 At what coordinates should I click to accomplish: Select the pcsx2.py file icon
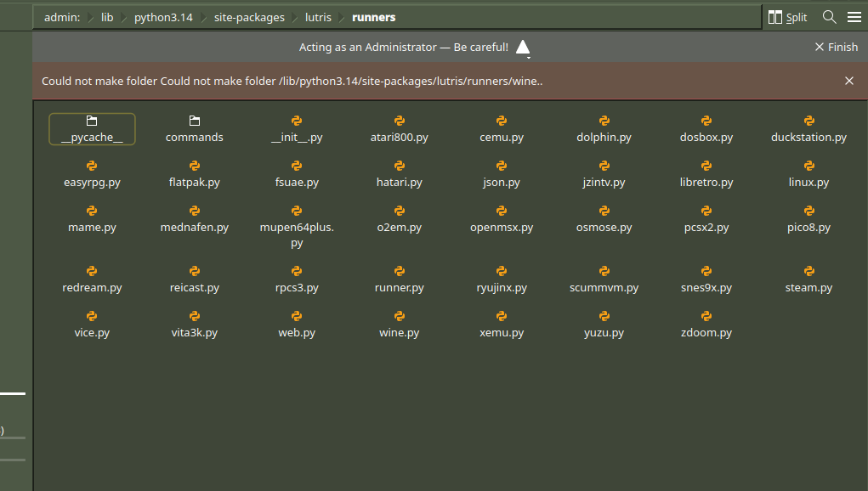tap(706, 211)
